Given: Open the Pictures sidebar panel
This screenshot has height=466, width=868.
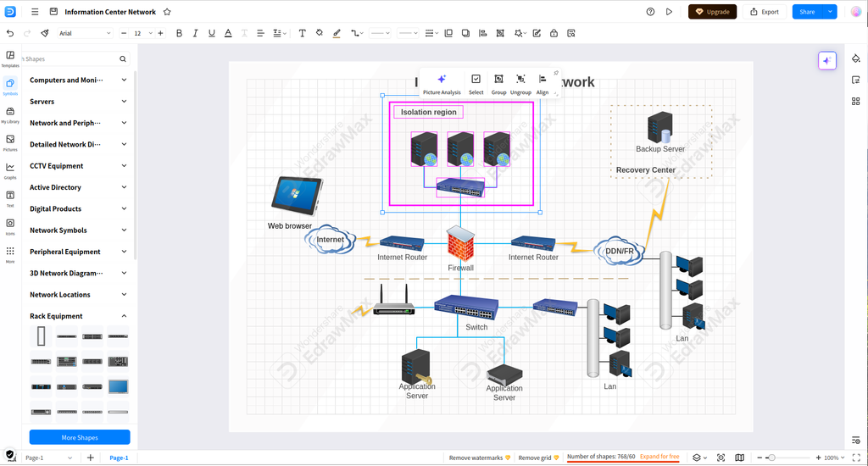Looking at the screenshot, I should (x=10, y=142).
